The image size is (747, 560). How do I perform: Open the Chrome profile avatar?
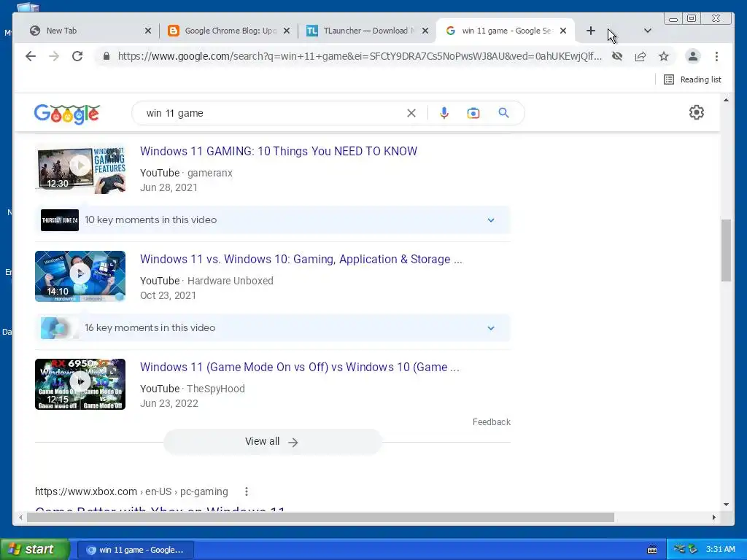coord(693,56)
